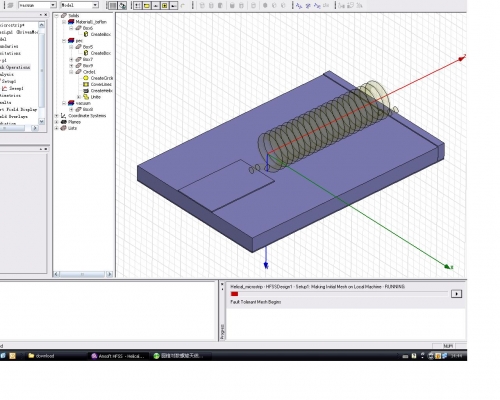Click right arrow of model tree horizontal scrollbar
This screenshot has width=500, height=400.
click(109, 274)
